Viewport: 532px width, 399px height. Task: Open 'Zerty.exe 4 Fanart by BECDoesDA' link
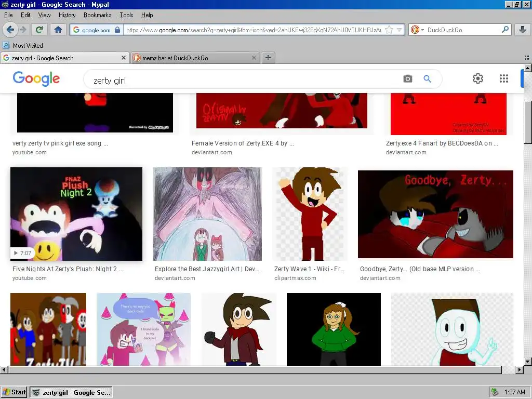coord(442,143)
